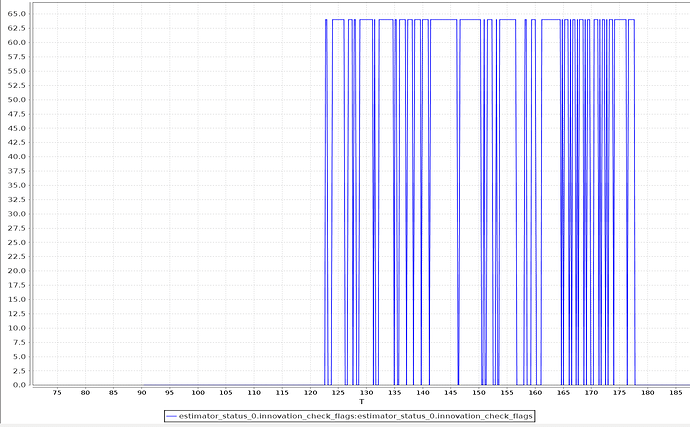Click the 160 x-axis tick label
Screen dimensions: 690x427
pos(535,392)
